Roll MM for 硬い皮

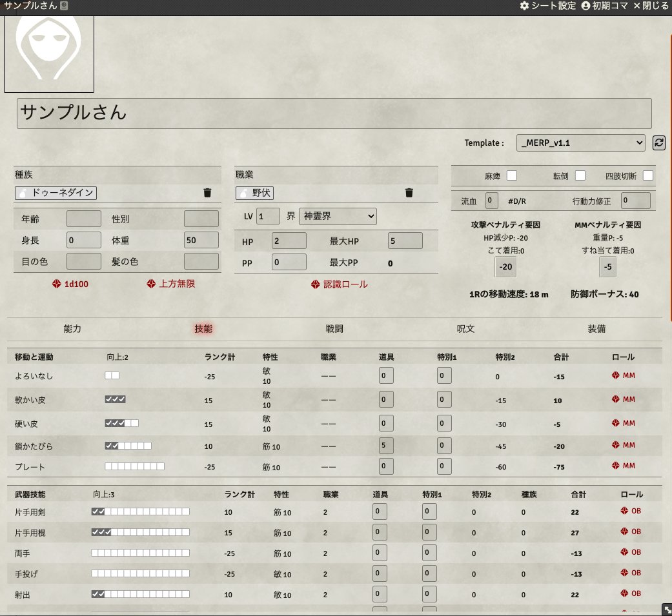[x=623, y=423]
